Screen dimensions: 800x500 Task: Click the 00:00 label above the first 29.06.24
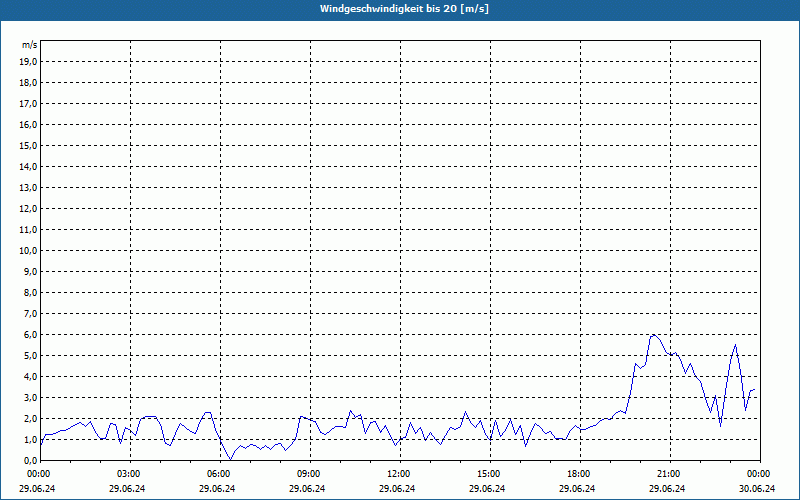point(38,474)
